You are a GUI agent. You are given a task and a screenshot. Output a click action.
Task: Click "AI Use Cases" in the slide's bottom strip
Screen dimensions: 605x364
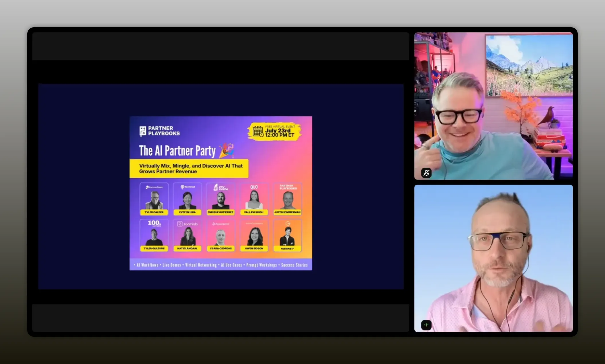[231, 265]
